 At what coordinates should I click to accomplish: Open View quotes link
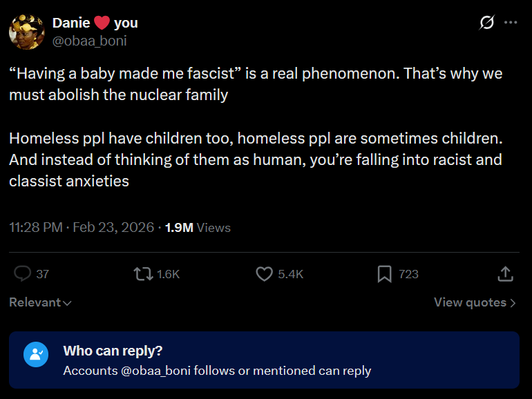click(474, 302)
